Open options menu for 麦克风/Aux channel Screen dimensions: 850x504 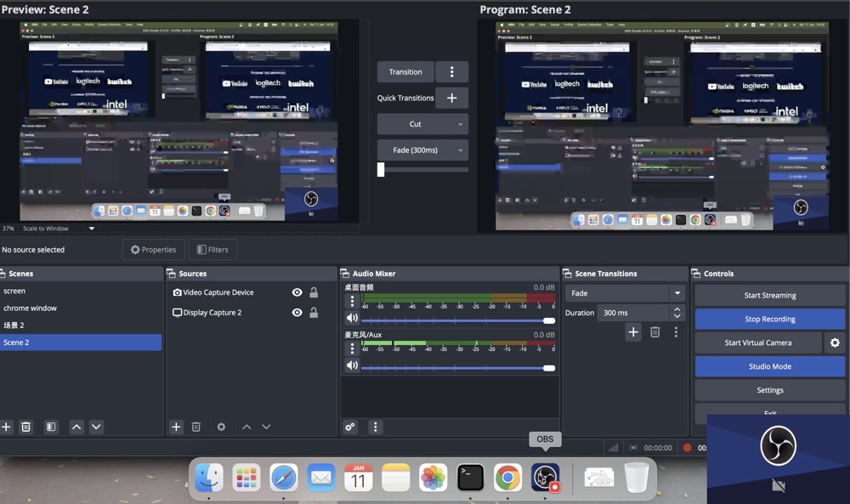(x=353, y=348)
